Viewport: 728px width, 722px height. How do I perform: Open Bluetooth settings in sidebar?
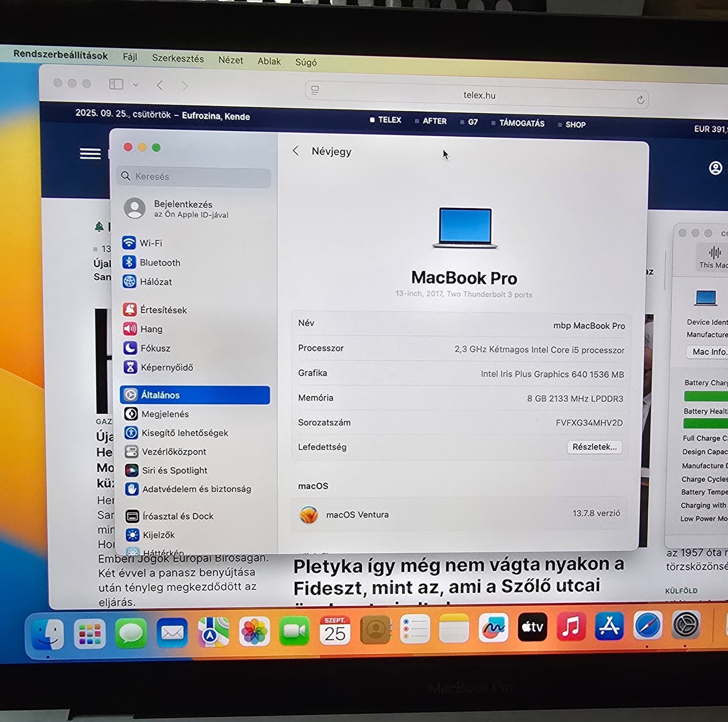(x=151, y=262)
